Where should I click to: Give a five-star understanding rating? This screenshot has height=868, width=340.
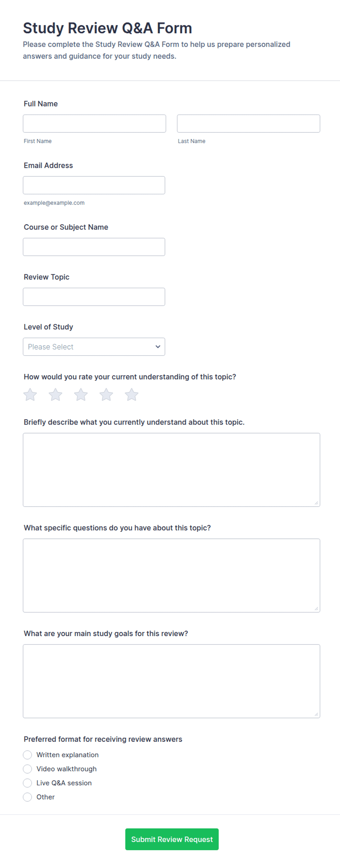click(x=132, y=395)
